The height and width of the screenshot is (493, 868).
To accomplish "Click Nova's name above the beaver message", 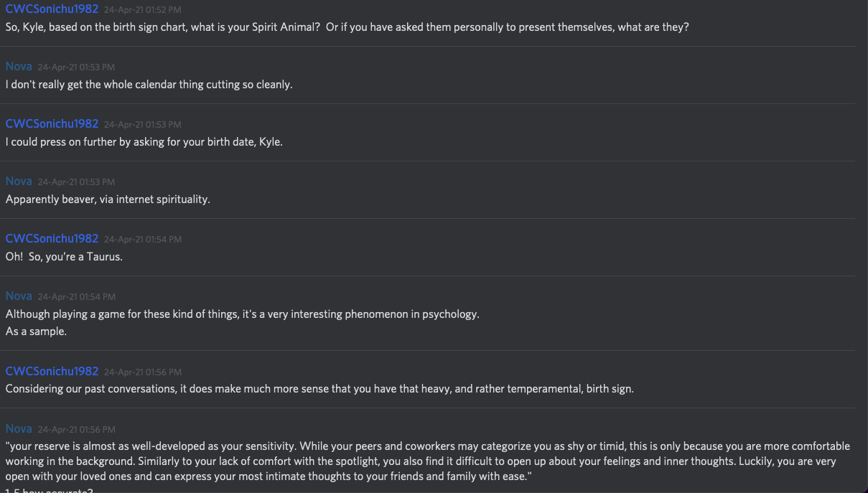I will [x=19, y=182].
